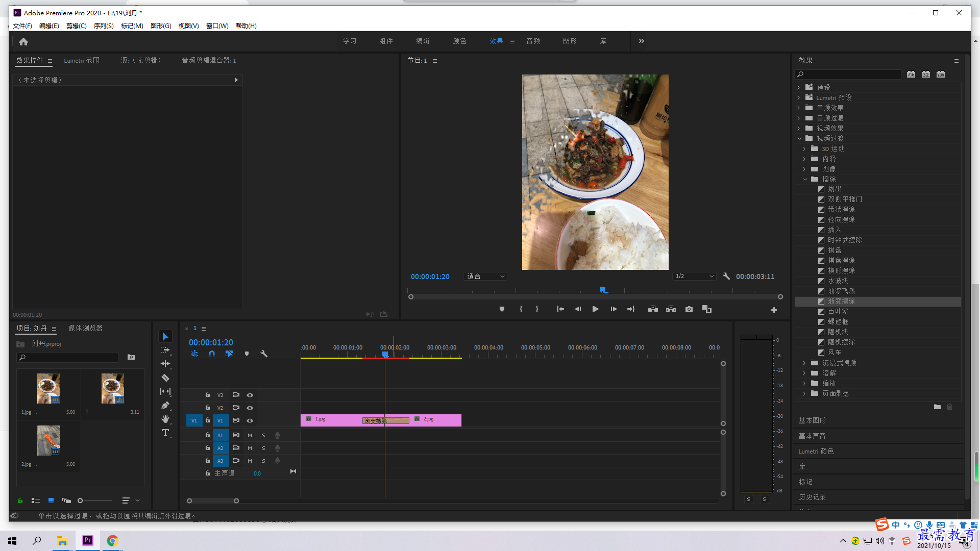Toggle V2 track output eye
The width and height of the screenshot is (980, 551).
250,408
